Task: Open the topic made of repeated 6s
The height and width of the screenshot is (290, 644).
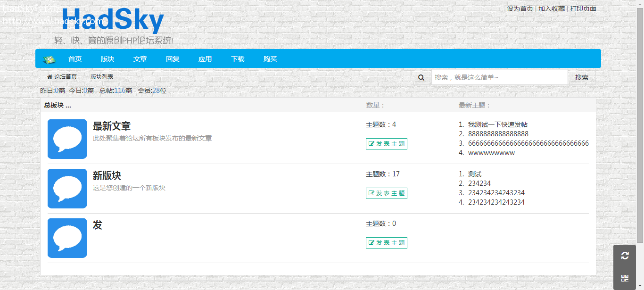Action: pos(528,143)
